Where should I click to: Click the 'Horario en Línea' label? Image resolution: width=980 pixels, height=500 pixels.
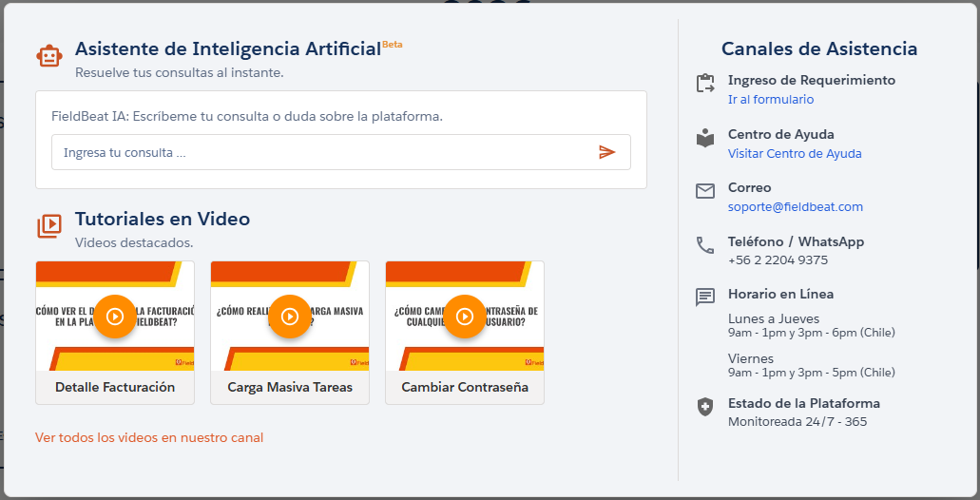click(x=780, y=294)
